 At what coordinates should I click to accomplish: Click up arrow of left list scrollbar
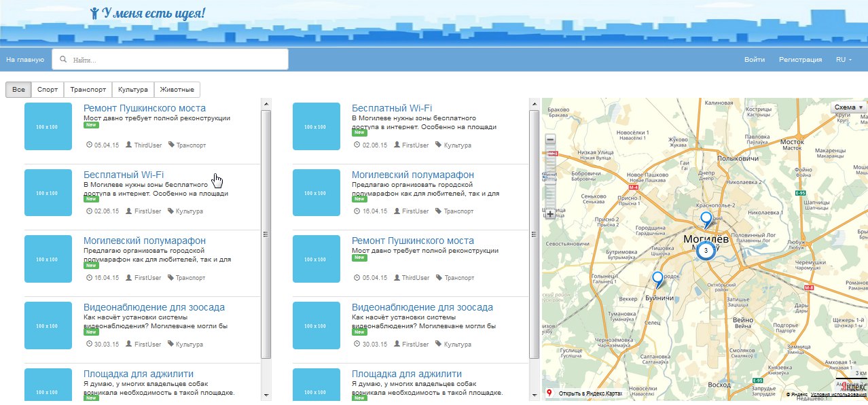point(266,104)
